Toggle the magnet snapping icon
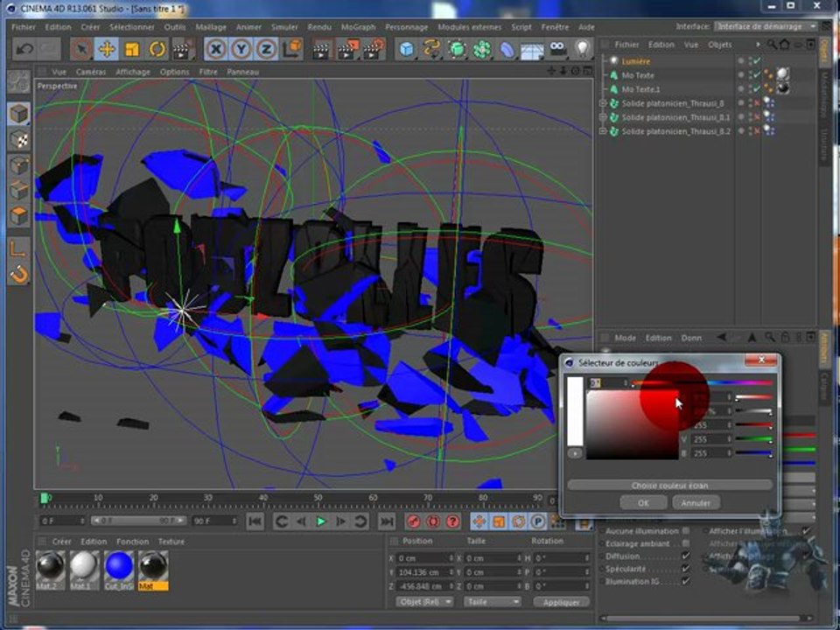The image size is (840, 630). coord(18,274)
